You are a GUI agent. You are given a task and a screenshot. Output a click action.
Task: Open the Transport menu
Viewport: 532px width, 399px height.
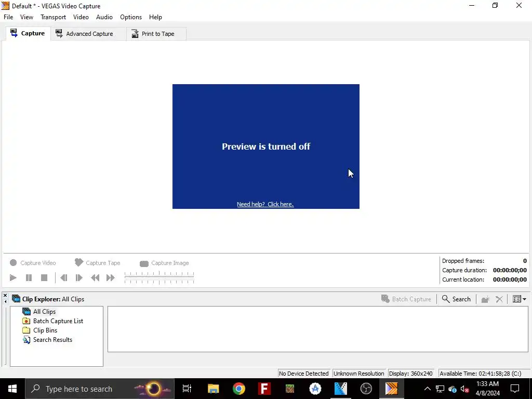[x=54, y=17]
